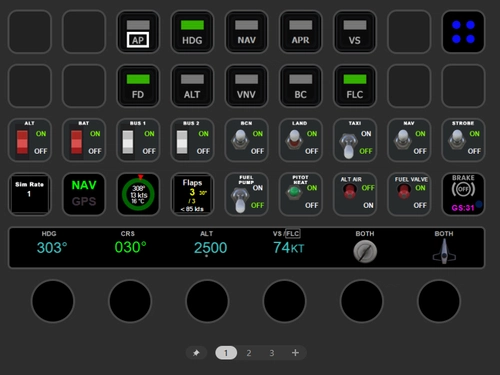Screen dimensions: 500x375
Task: Toggle the HDG heading mode key
Action: (x=192, y=32)
